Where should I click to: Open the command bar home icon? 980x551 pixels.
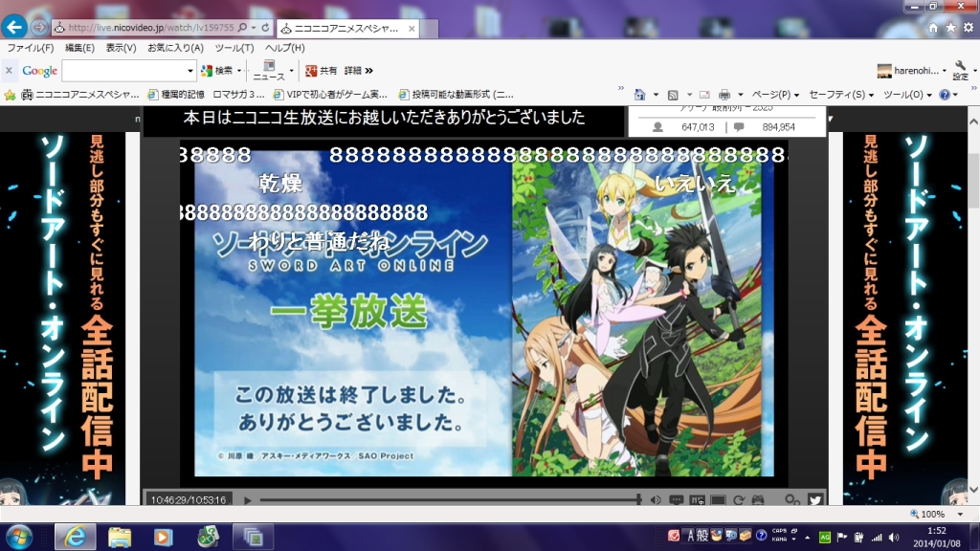[639, 95]
